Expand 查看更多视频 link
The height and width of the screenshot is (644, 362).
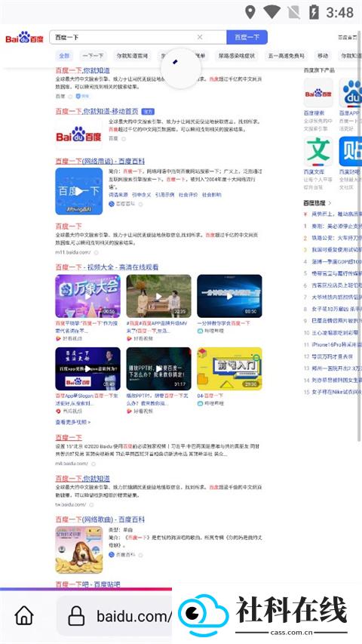[x=72, y=422]
